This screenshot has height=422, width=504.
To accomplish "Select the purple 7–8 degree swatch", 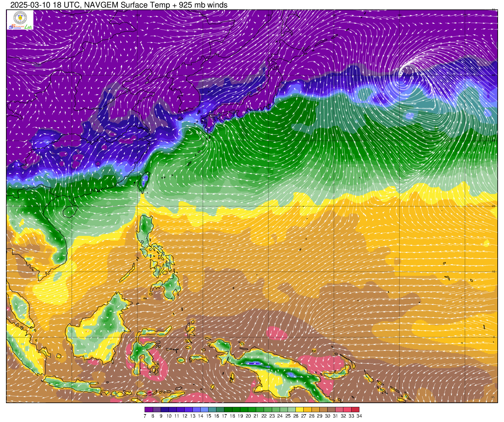I will [149, 409].
